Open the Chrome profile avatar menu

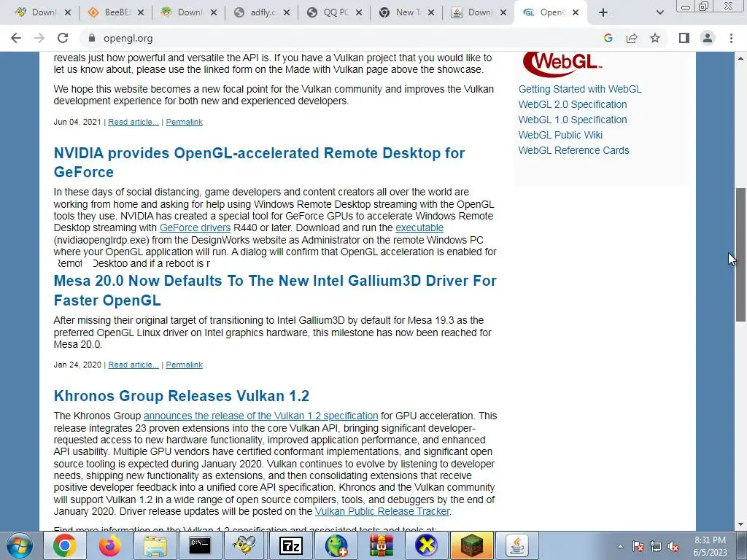pyautogui.click(x=708, y=38)
